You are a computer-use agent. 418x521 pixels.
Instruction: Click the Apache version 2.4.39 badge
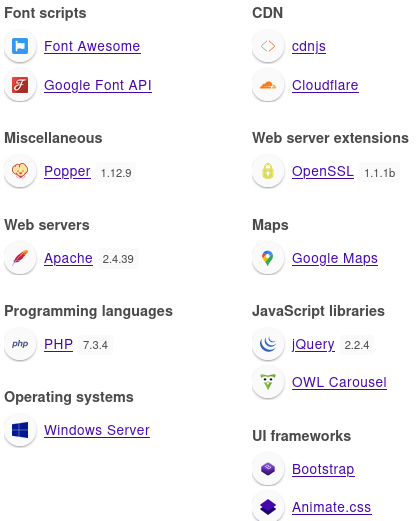coord(118,259)
